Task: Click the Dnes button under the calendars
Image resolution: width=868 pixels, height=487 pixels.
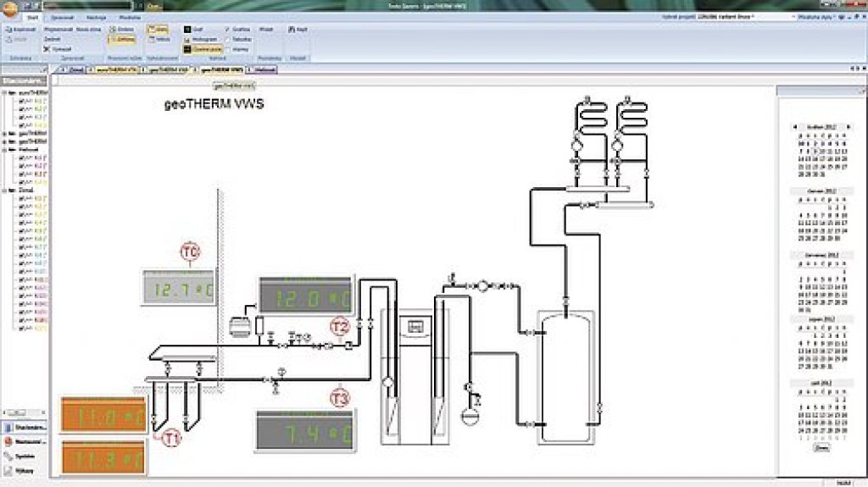Action: point(822,447)
